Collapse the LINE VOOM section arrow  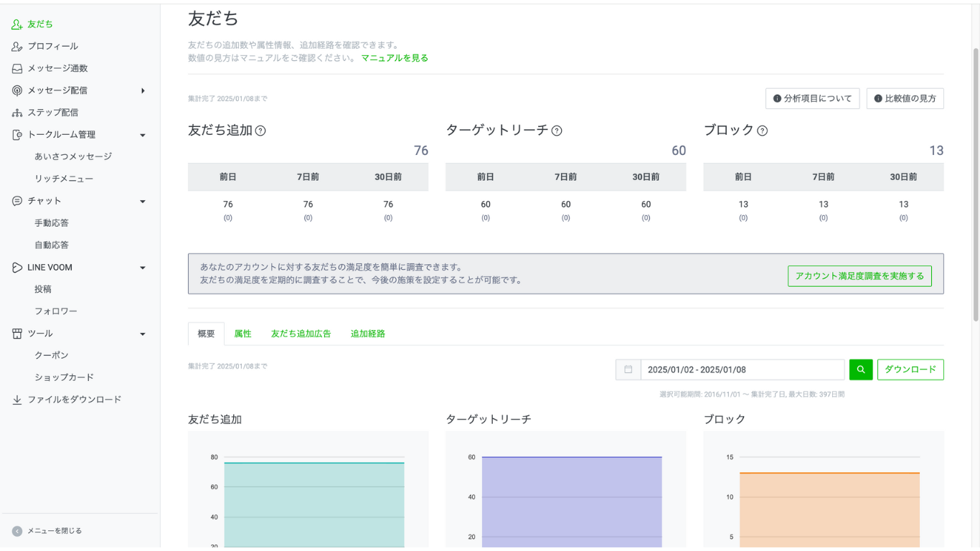click(x=143, y=268)
